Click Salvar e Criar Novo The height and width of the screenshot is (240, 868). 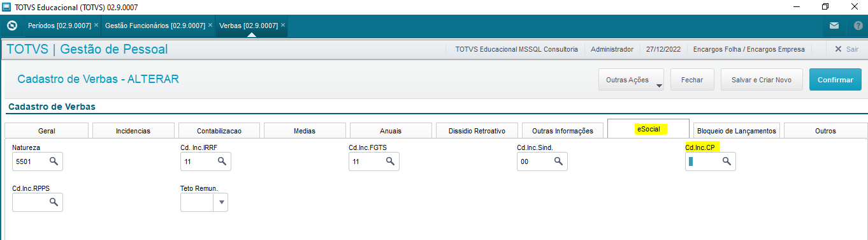pyautogui.click(x=762, y=80)
